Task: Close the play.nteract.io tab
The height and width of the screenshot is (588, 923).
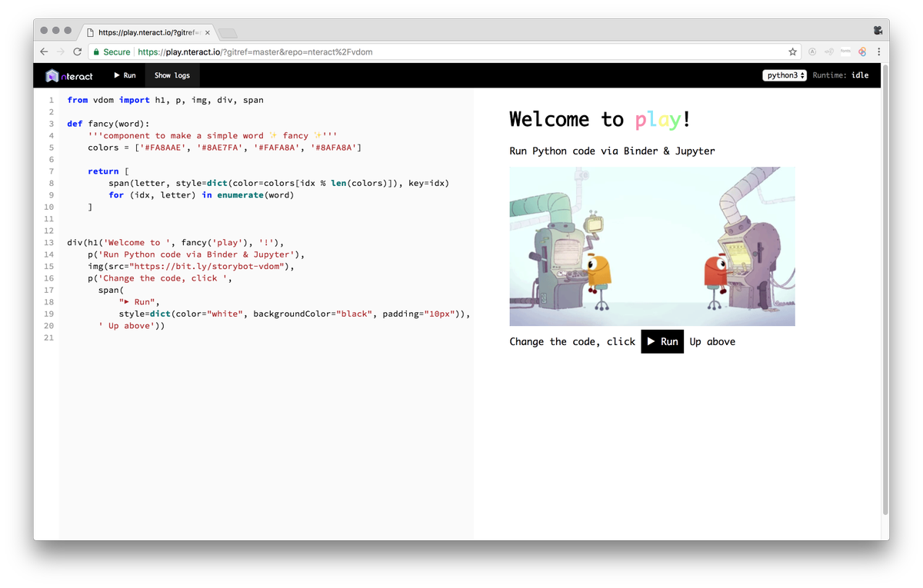Action: click(x=207, y=32)
